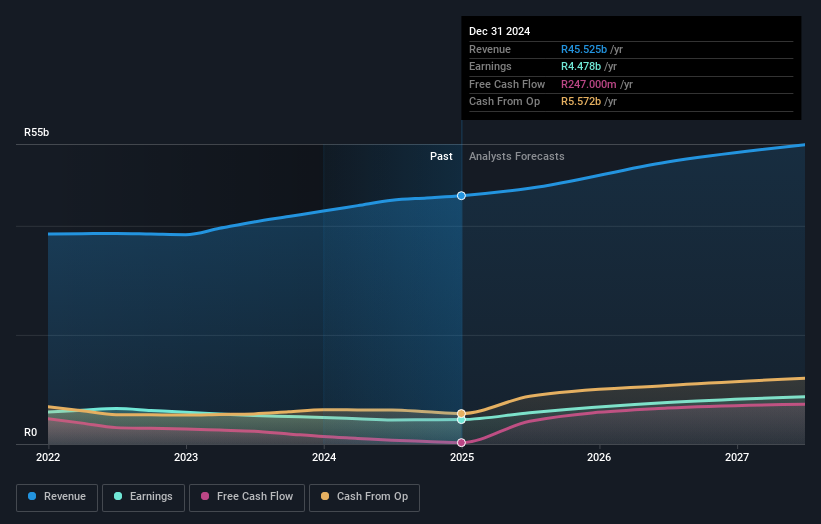Viewport: 821px width, 524px height.
Task: Click the pink Free Cash Flow marker at 2025
Action: click(461, 443)
